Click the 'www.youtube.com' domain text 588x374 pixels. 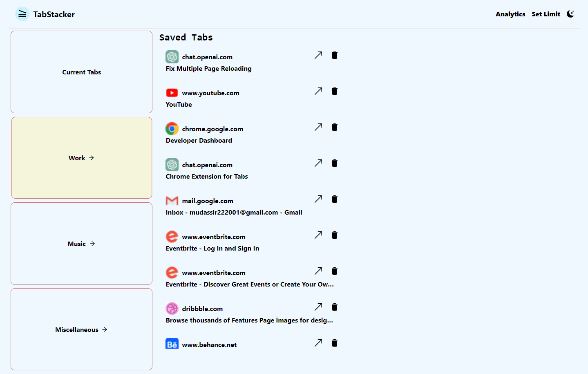click(211, 93)
